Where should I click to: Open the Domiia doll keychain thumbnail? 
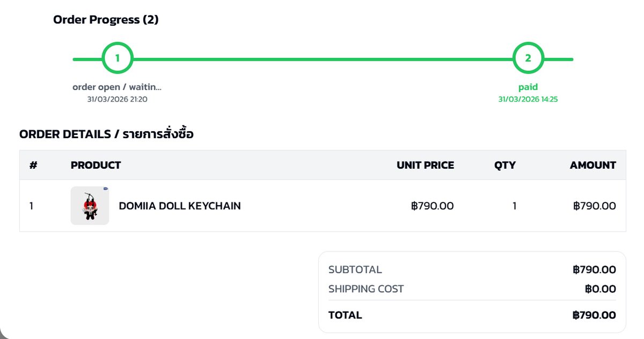tap(90, 206)
